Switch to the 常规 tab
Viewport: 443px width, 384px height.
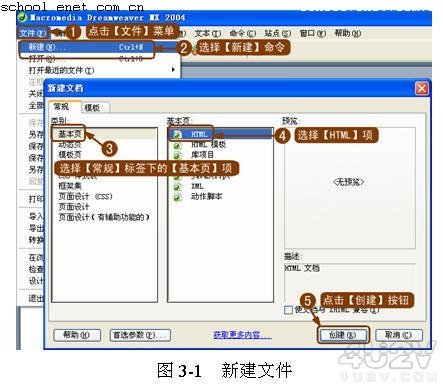point(63,107)
